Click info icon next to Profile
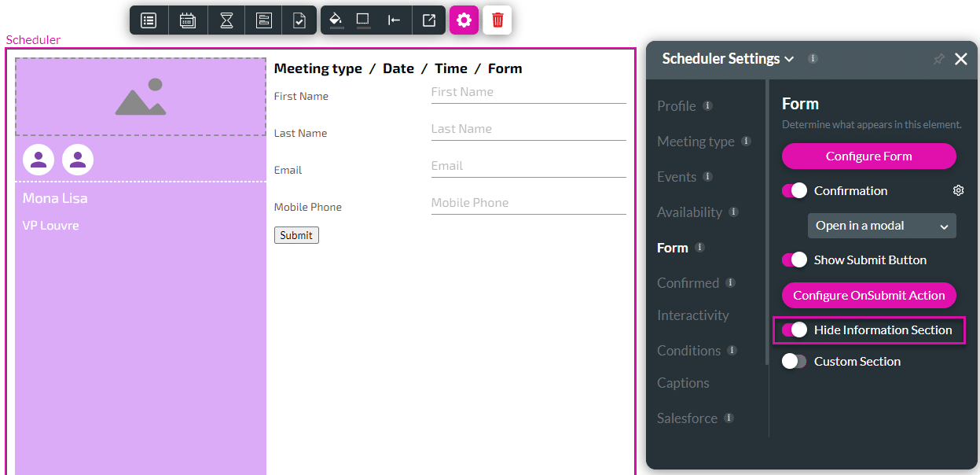The width and height of the screenshot is (980, 475). (x=707, y=105)
